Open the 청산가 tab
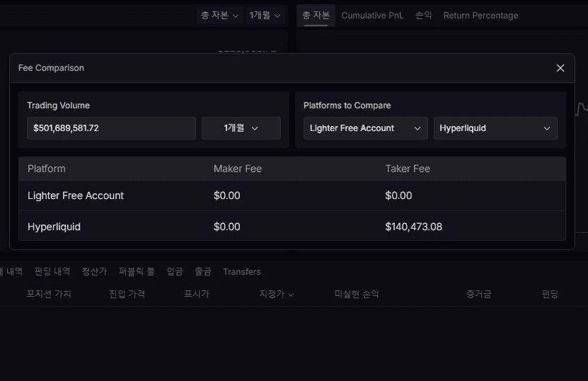The height and width of the screenshot is (381, 588). coord(94,272)
